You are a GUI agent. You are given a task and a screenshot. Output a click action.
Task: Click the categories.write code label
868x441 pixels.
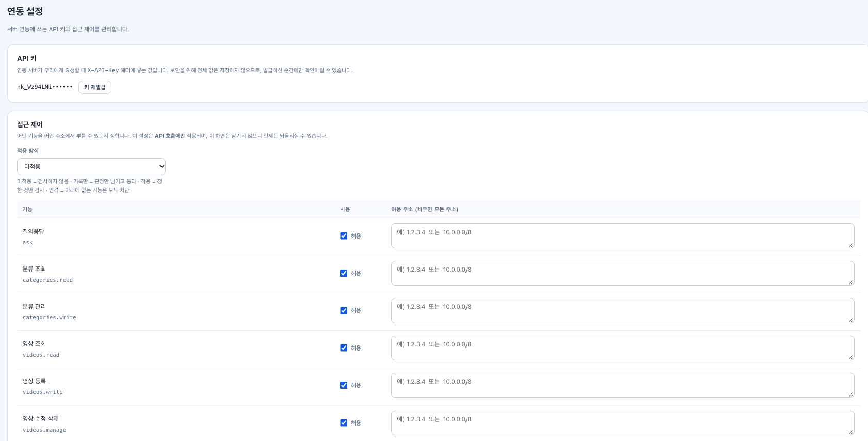tap(49, 318)
